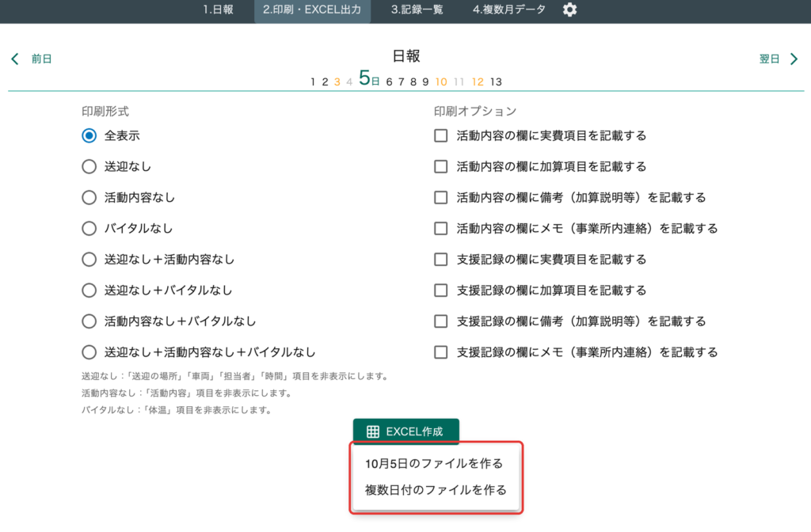Check 活動内容の欄にメモ(事業所内連絡)を記載する
The width and height of the screenshot is (811, 532).
440,229
